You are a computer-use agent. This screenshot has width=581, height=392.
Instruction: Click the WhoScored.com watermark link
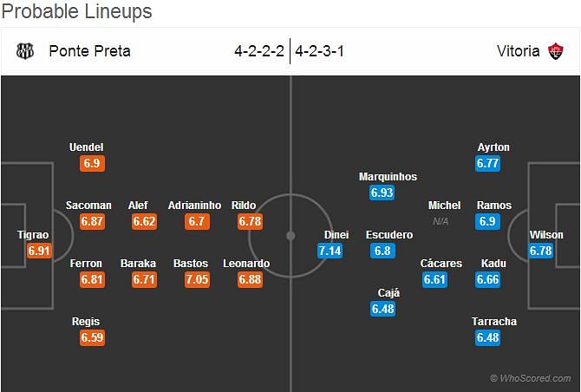point(531,378)
